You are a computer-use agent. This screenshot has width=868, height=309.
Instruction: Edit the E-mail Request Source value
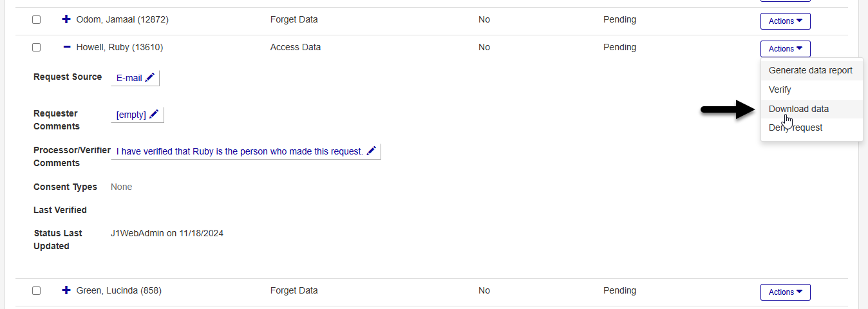tap(129, 78)
